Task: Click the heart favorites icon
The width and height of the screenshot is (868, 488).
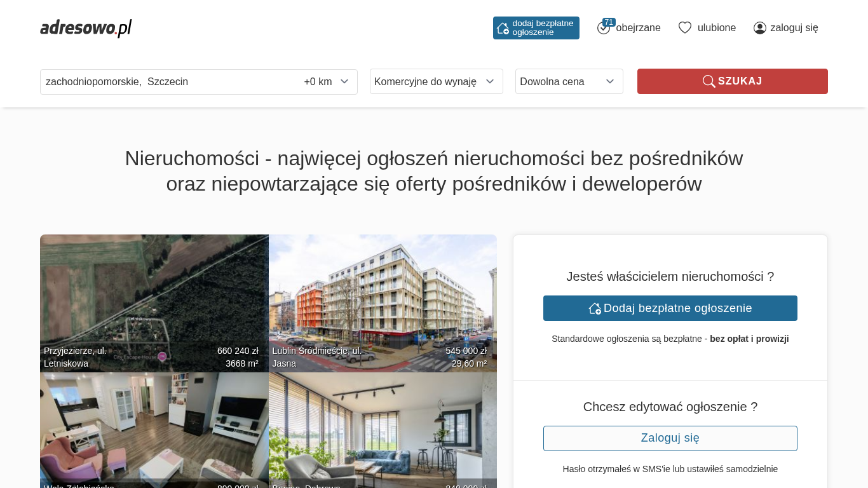Action: [684, 28]
